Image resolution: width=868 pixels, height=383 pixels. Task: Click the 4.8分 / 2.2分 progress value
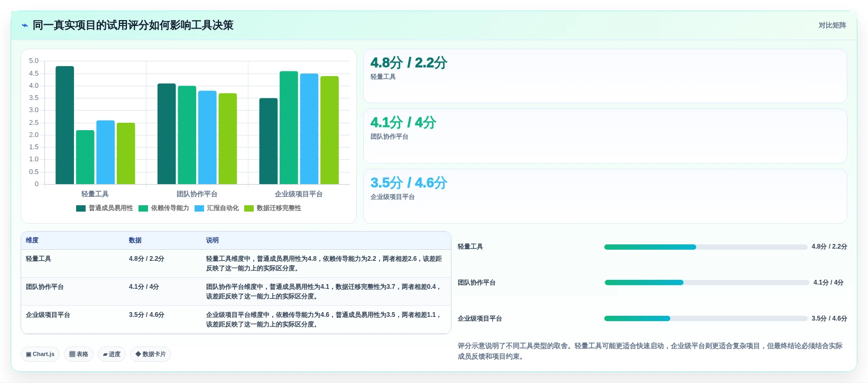(x=829, y=247)
